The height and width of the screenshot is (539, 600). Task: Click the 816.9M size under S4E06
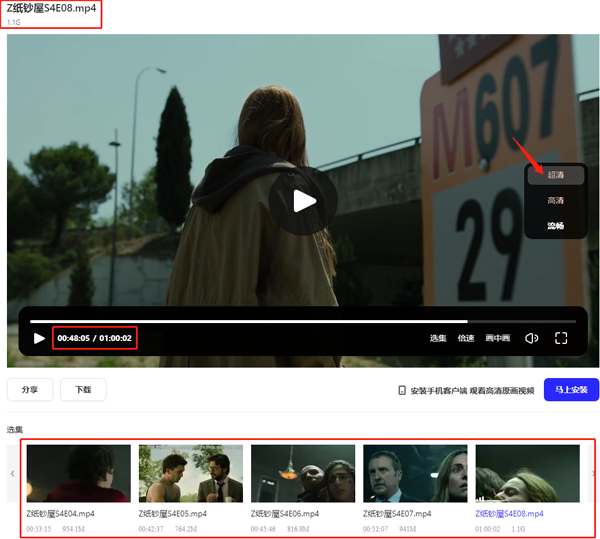click(x=298, y=529)
